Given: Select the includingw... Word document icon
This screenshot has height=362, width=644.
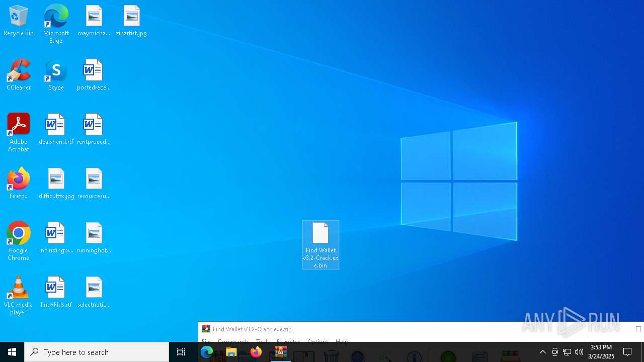Looking at the screenshot, I should (x=56, y=238).
